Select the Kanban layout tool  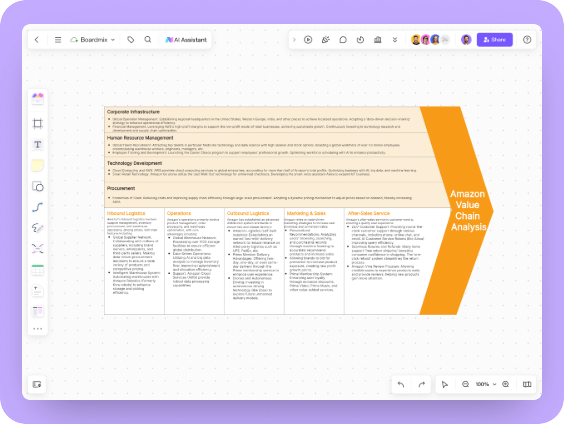(37, 311)
